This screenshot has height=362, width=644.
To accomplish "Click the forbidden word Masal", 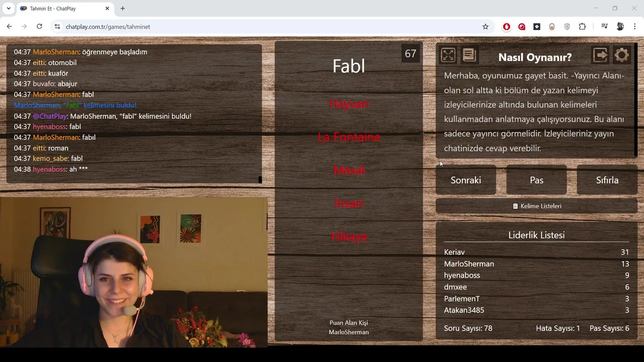I will (349, 170).
